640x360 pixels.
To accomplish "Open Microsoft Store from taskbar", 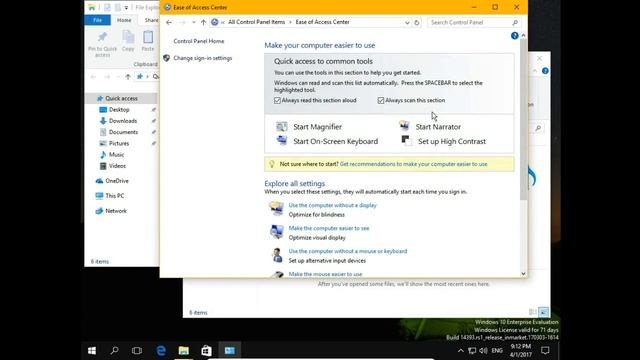I will (x=207, y=351).
